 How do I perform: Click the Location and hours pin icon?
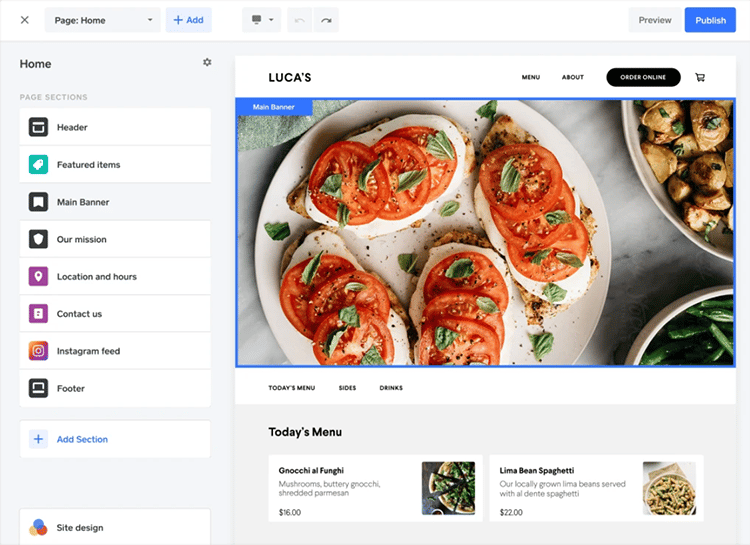pos(38,277)
